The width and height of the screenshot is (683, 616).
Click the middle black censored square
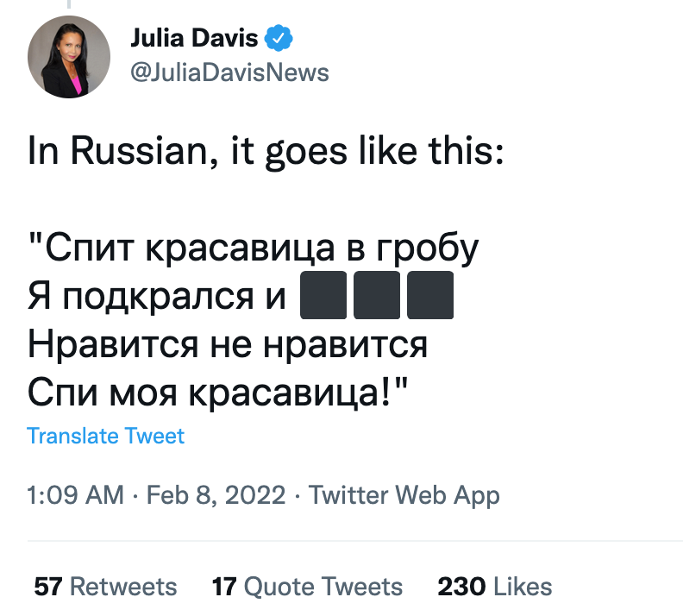click(376, 296)
